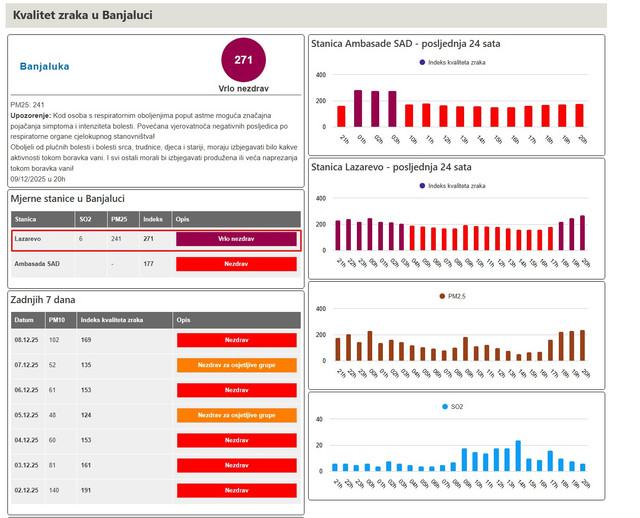This screenshot has height=518, width=640.
Task: Click the tallest bar in the SO2 chart
Action: (x=518, y=456)
